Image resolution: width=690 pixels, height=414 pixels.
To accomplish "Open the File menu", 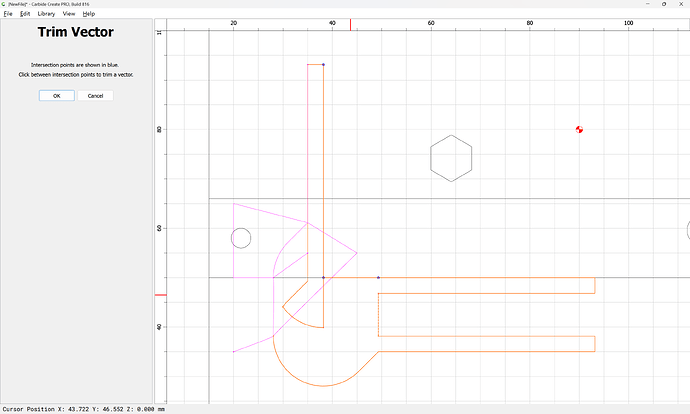I will [8, 14].
